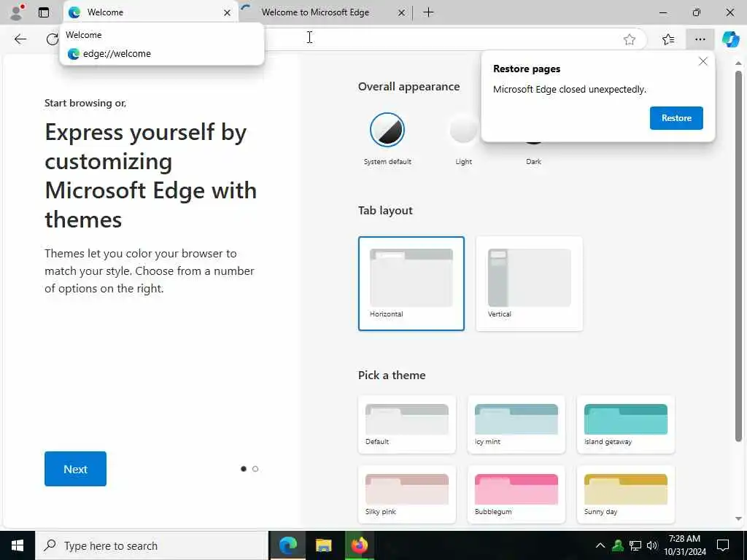Dismiss the Restore pages popup
747x560 pixels.
[x=703, y=61]
